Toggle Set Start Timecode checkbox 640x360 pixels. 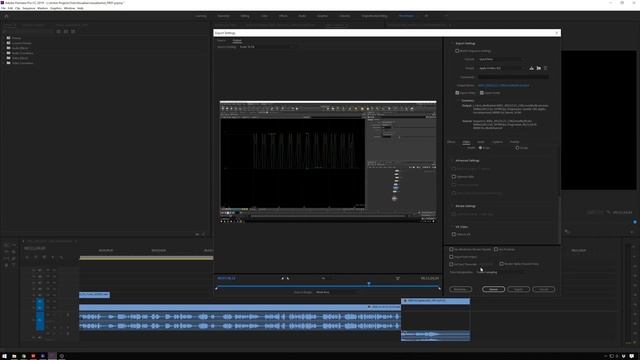[x=451, y=264]
